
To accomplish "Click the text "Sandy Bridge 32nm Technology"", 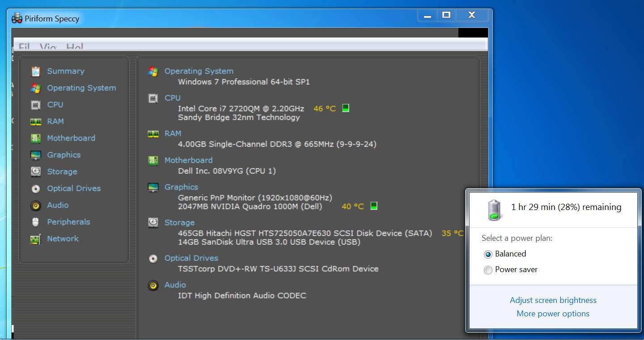I will 239,118.
